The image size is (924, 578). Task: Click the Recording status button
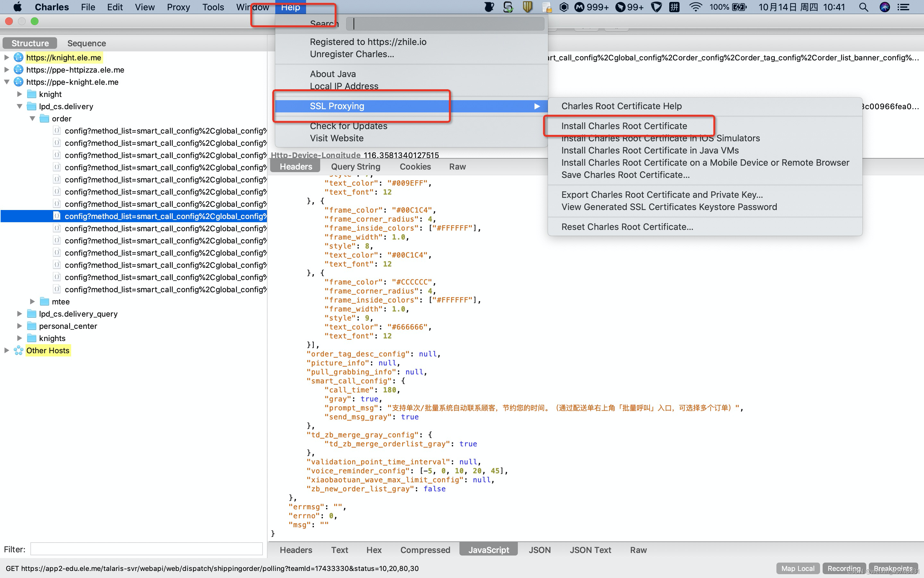844,568
